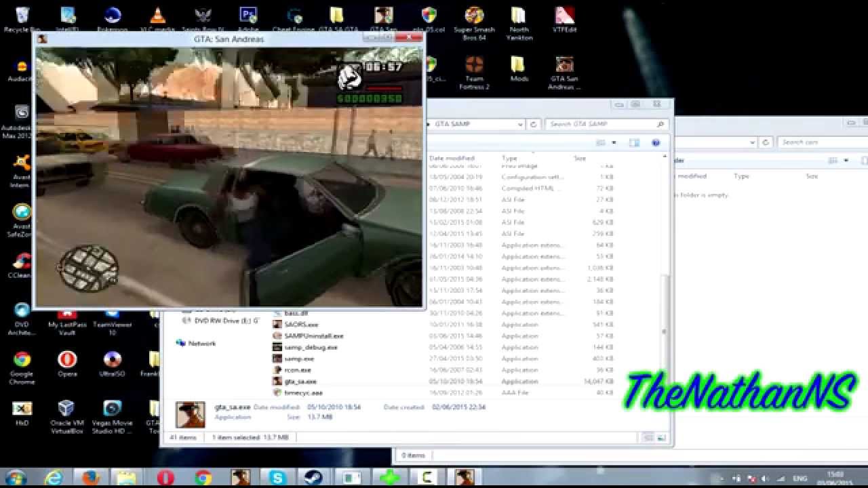Open Audacity from the desktop
868x488 pixels.
point(20,70)
